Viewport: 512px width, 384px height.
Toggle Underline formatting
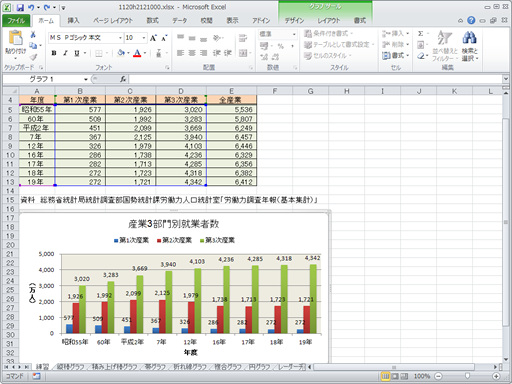pyautogui.click(x=77, y=53)
